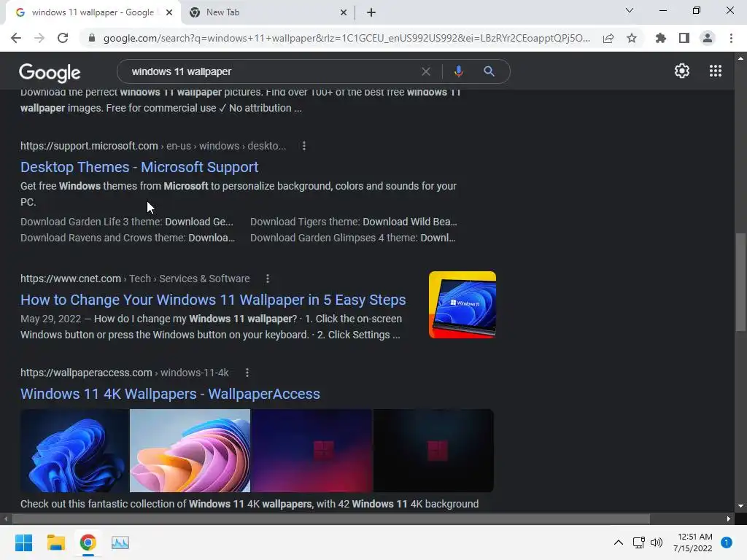Open the Google apps grid

coord(715,71)
